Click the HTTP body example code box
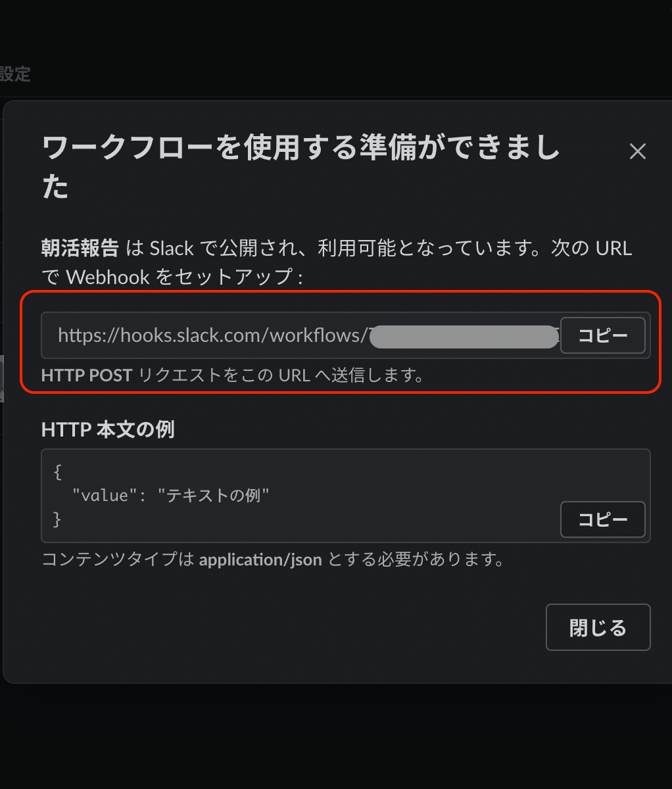 pos(346,496)
